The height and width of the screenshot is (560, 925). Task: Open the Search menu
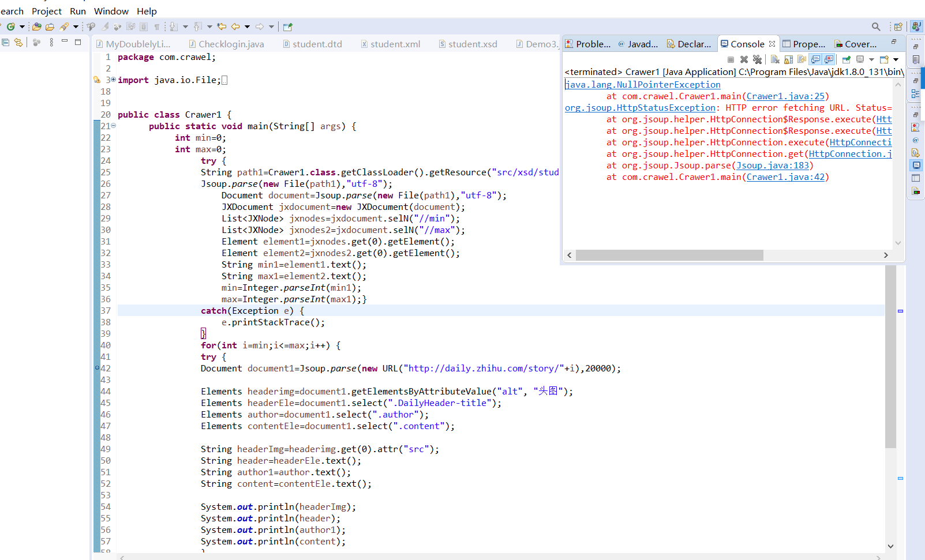12,11
